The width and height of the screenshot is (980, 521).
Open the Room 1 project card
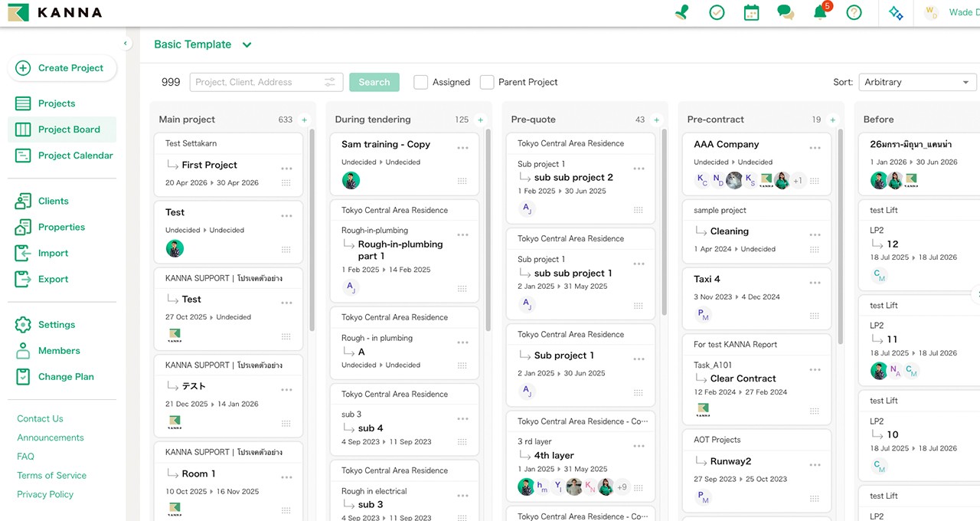click(x=228, y=481)
